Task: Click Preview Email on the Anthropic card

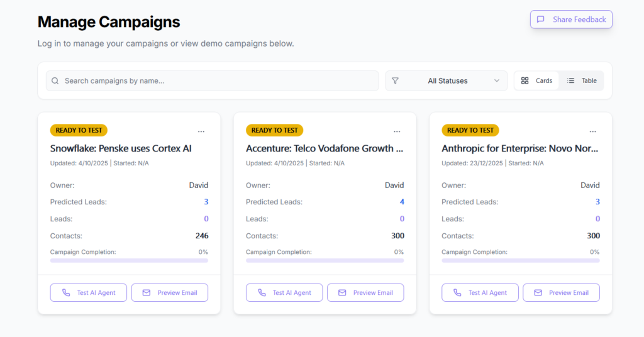Action: pos(561,293)
